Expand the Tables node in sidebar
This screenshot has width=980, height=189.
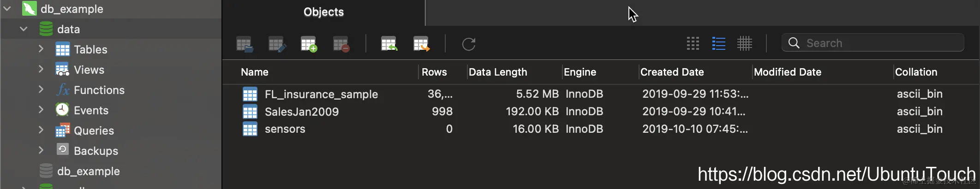[41, 49]
